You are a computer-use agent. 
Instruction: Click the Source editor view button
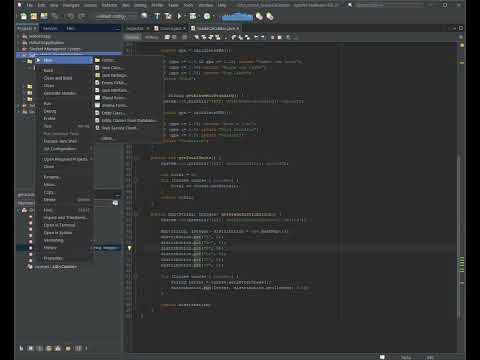pos(133,37)
